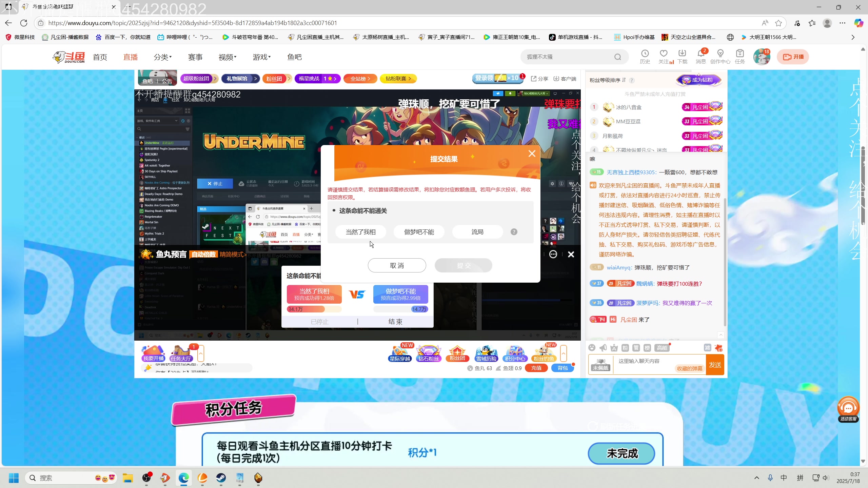Click the user avatar in header
This screenshot has height=488, width=868.
(762, 57)
